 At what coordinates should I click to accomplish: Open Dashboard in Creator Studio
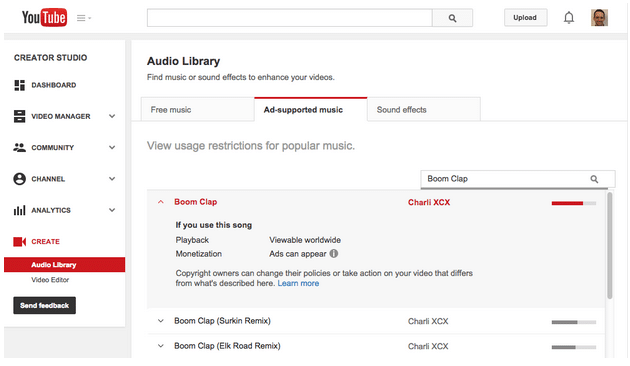click(x=54, y=85)
